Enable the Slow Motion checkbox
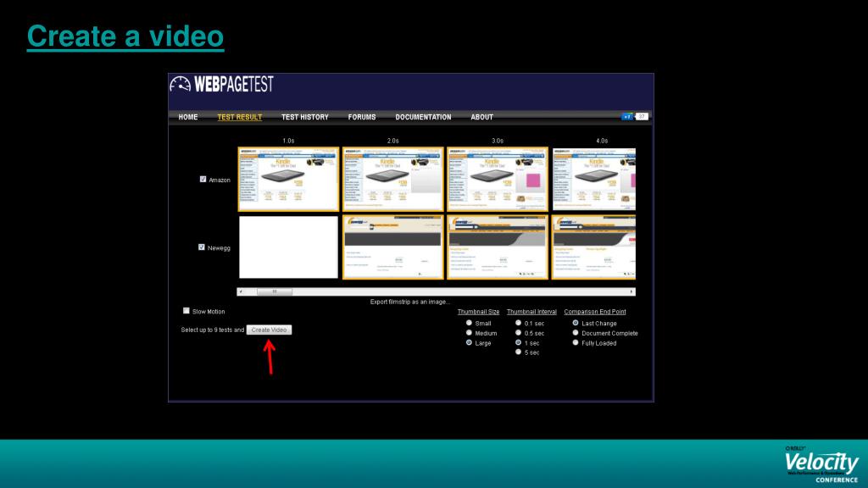The height and width of the screenshot is (488, 868). click(186, 311)
